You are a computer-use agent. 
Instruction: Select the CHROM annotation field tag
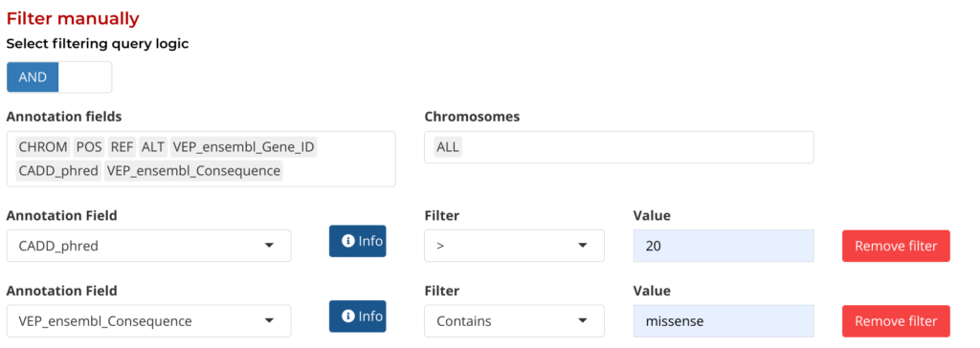(x=43, y=147)
